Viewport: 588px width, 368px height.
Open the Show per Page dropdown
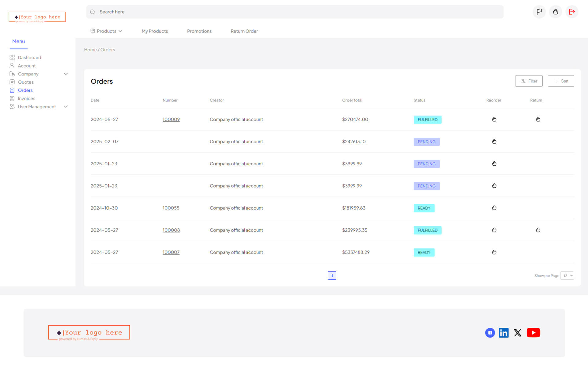pyautogui.click(x=567, y=275)
